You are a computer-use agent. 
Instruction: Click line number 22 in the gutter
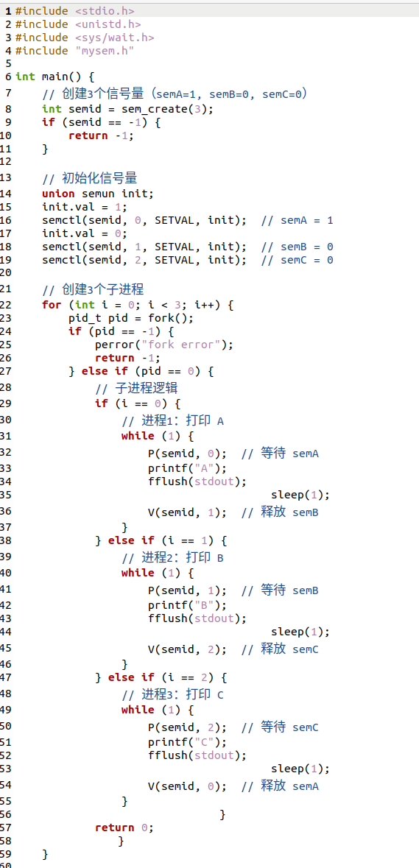click(6, 305)
